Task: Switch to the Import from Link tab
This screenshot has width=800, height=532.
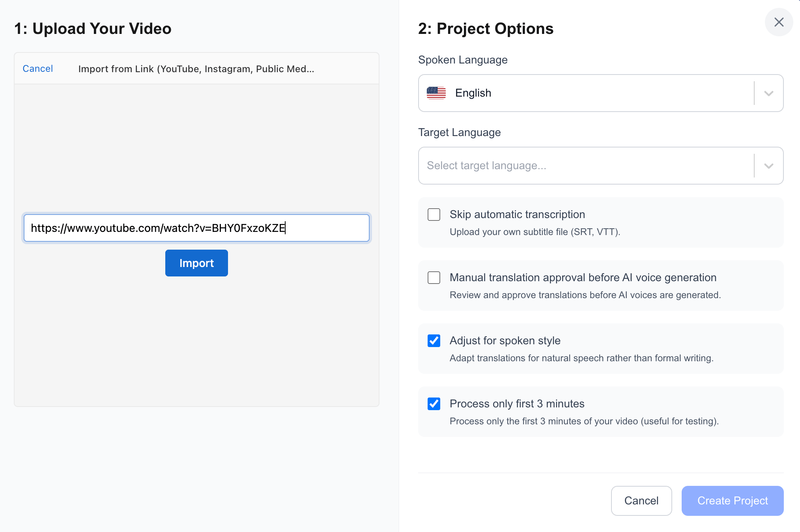Action: click(196, 68)
